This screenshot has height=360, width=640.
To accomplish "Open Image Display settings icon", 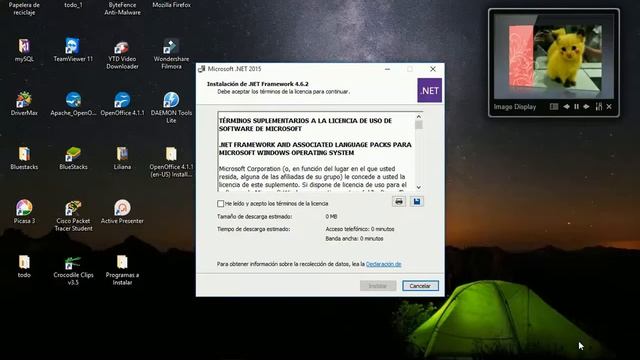I will [599, 107].
